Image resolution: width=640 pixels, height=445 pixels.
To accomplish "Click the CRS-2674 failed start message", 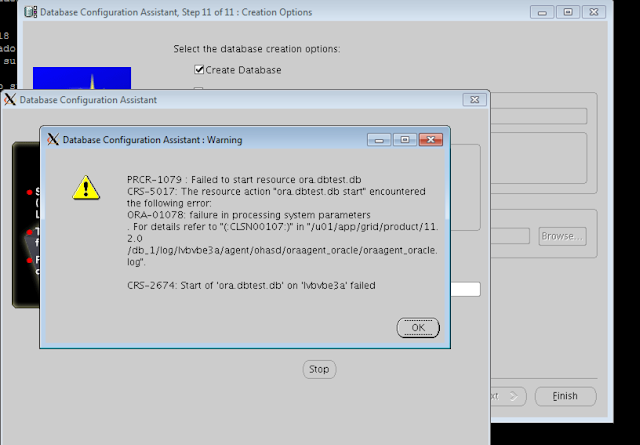I will [x=251, y=285].
